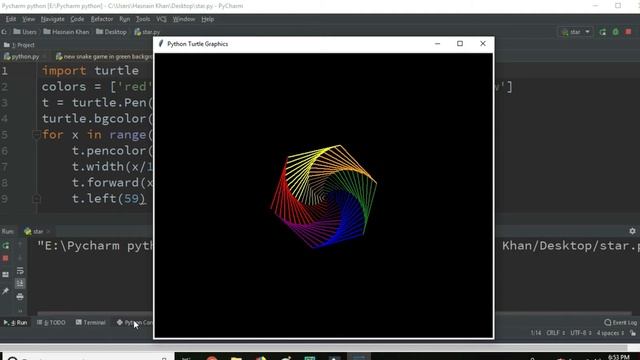Click the t = turtle.Pen( code line
Viewport: 640px width, 360px height.
tap(97, 102)
